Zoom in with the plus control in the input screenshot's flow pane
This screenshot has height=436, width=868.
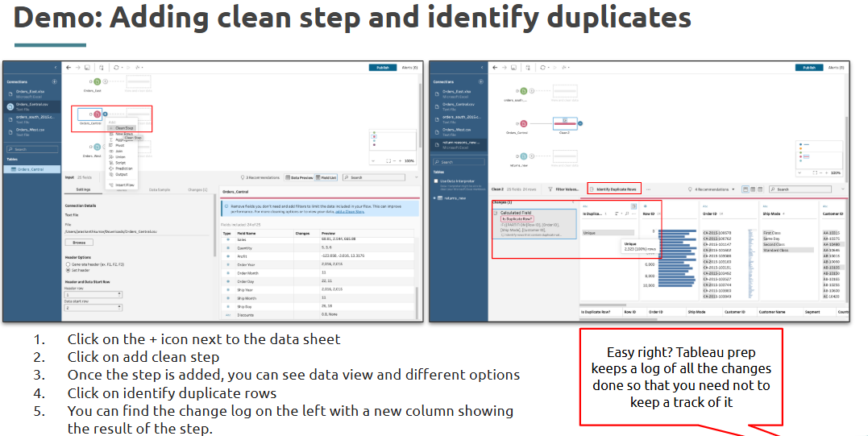(x=402, y=160)
